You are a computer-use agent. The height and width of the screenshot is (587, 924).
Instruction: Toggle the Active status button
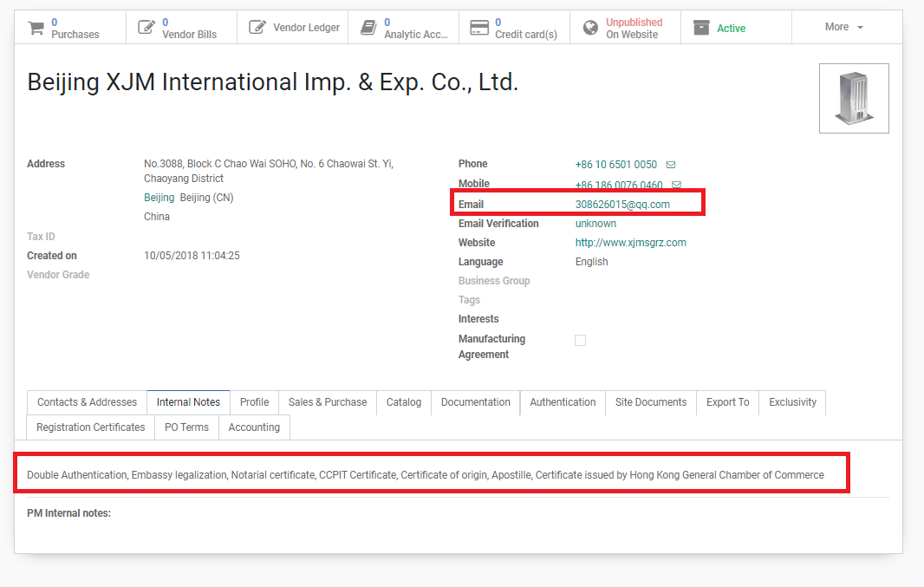point(736,27)
